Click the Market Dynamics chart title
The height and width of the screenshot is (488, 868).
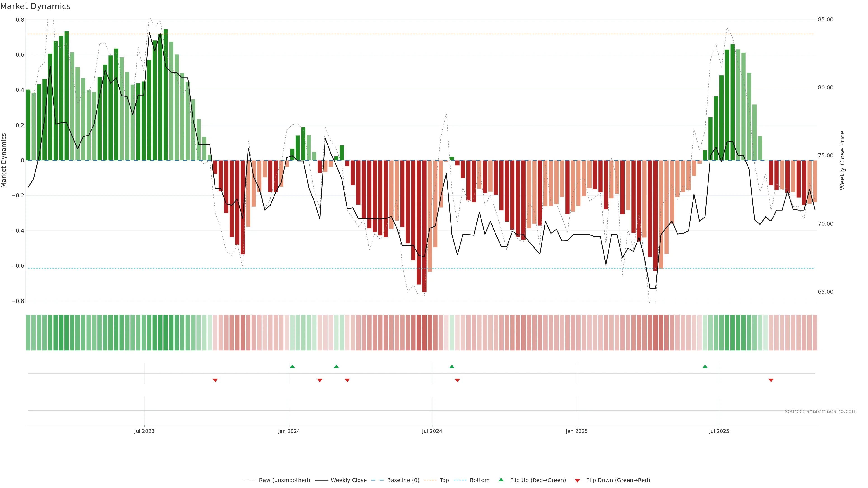pos(35,6)
